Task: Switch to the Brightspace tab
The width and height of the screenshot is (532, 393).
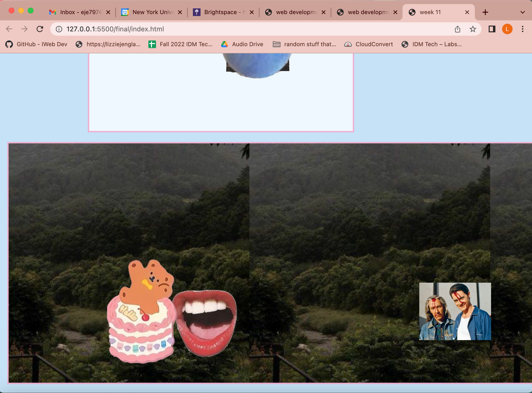Action: click(x=220, y=12)
